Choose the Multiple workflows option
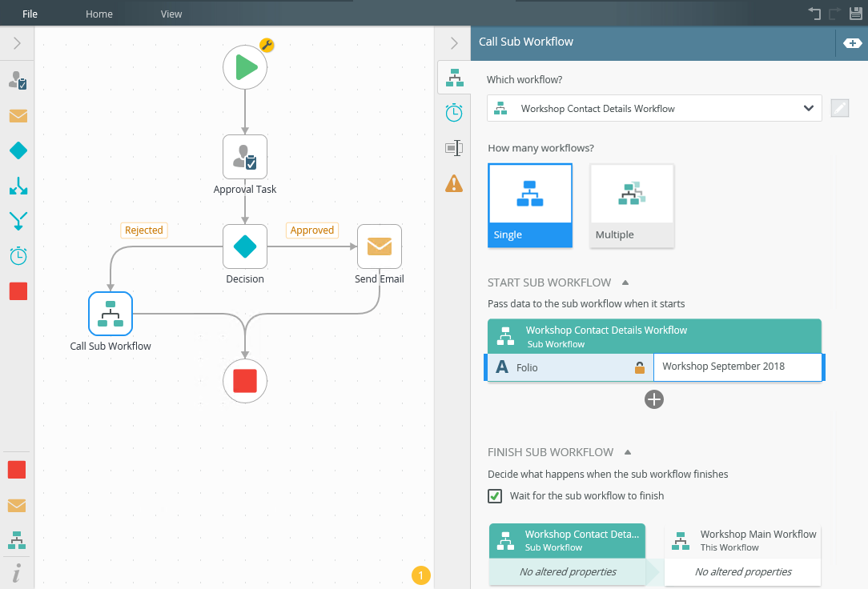868x589 pixels. 632,205
